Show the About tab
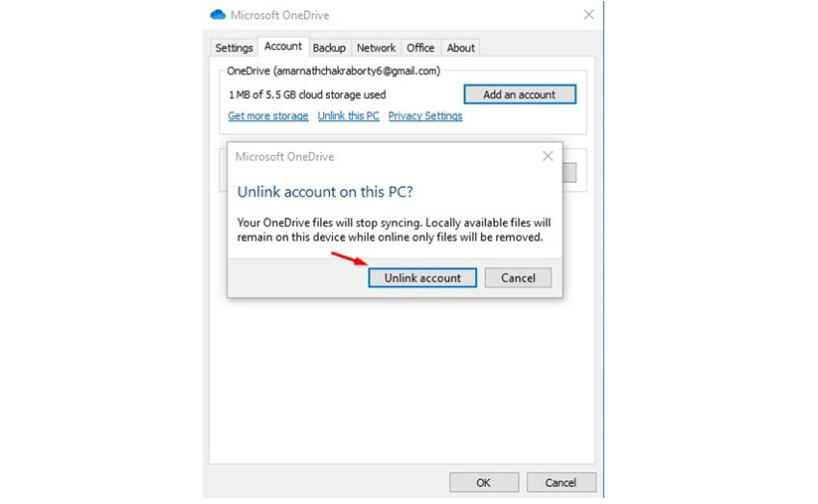The width and height of the screenshot is (818, 504). coord(461,48)
